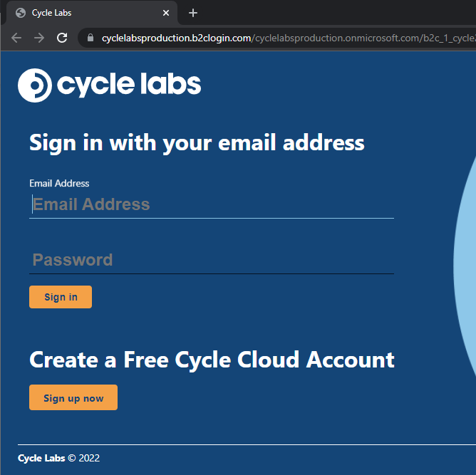Viewport: 476px width, 475px height.
Task: Open a new tab with the plus icon
Action: [193, 13]
